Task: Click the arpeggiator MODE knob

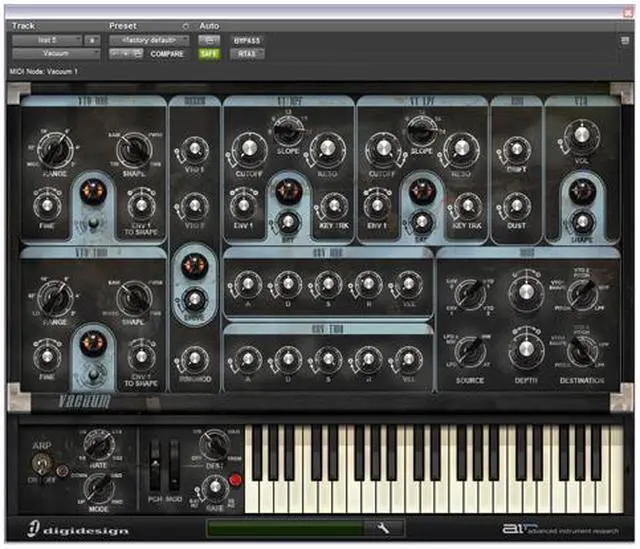Action: pos(99,489)
